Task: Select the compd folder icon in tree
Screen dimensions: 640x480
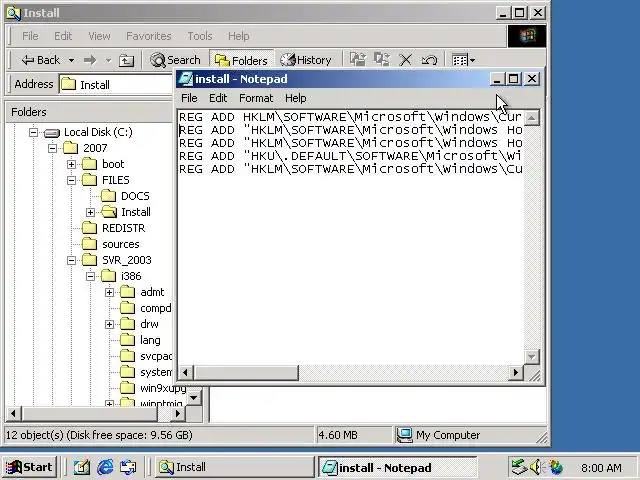Action: coord(127,308)
